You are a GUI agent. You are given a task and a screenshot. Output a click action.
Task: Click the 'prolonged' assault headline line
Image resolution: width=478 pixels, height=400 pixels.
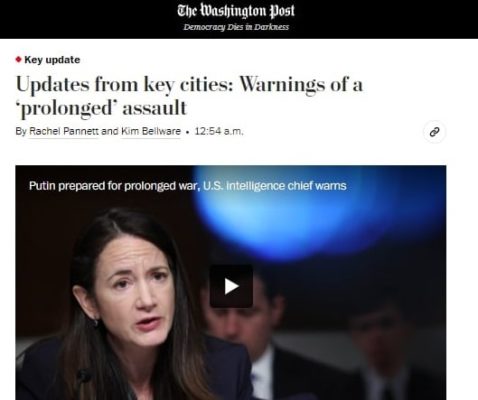pyautogui.click(x=101, y=108)
